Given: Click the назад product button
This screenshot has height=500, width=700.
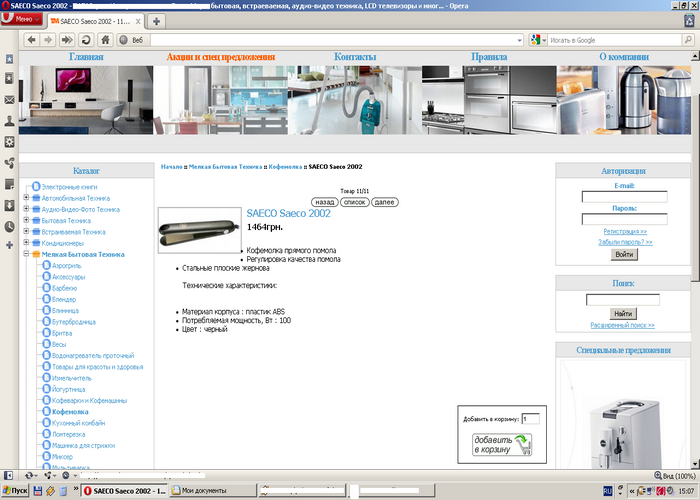Looking at the screenshot, I should click(x=325, y=202).
